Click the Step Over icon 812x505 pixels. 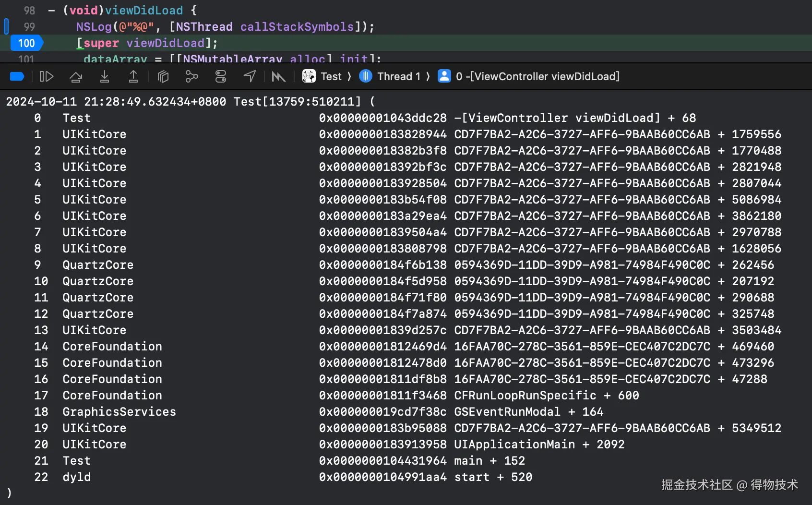(x=76, y=76)
